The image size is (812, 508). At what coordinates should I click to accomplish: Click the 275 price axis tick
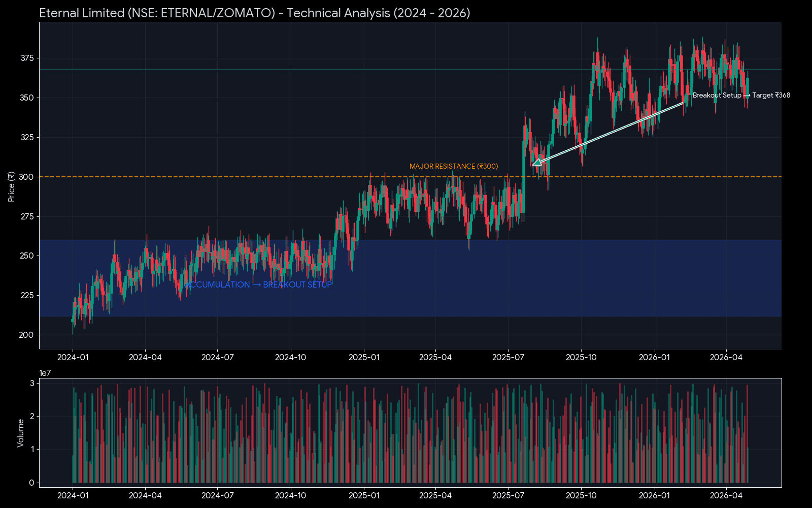tap(27, 217)
